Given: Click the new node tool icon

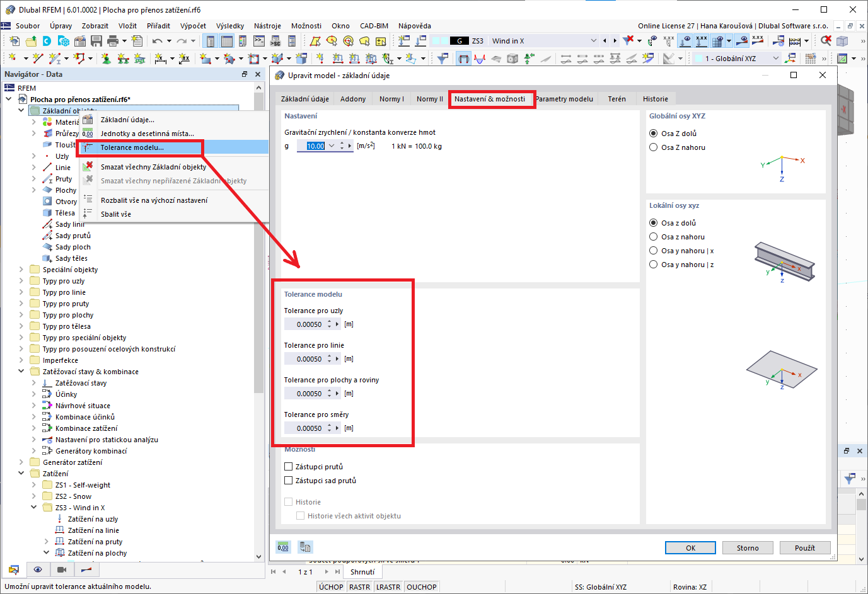Looking at the screenshot, I should click(x=12, y=59).
